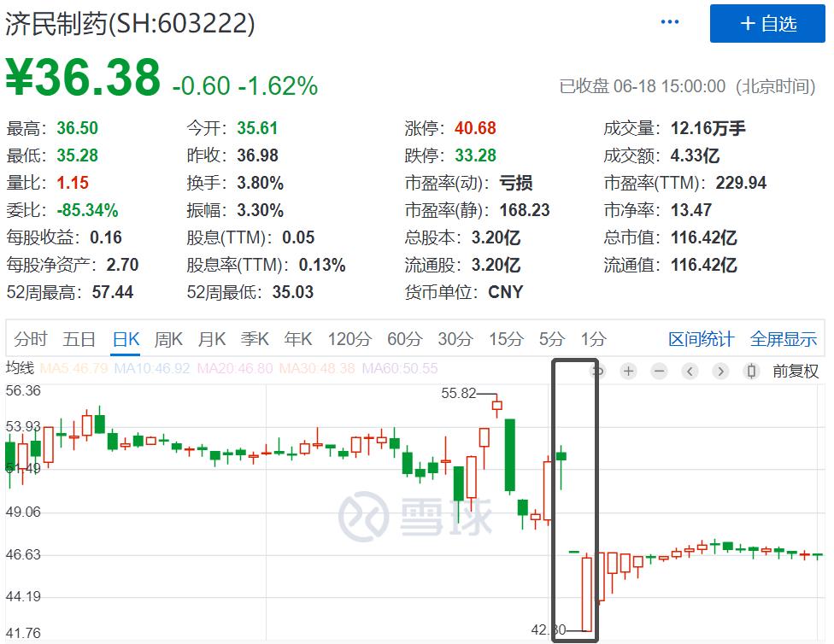The width and height of the screenshot is (834, 644).
Task: Switch to the 分时 tab
Action: point(31,338)
